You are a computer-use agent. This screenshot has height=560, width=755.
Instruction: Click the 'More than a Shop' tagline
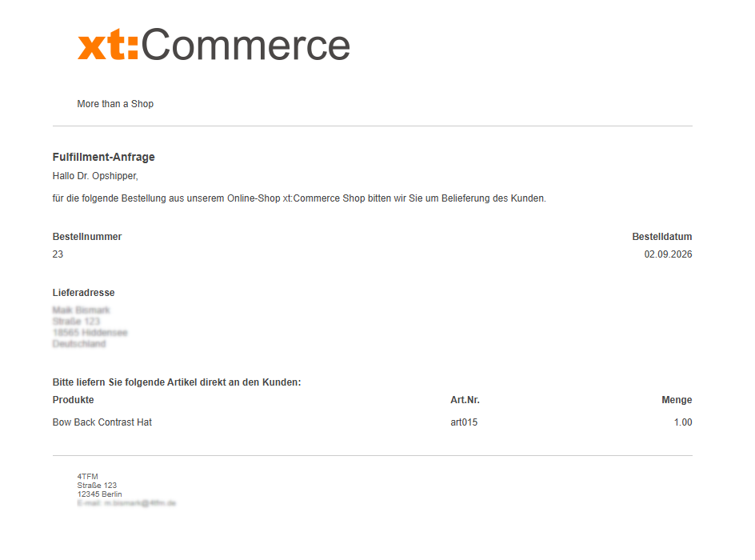tap(115, 104)
